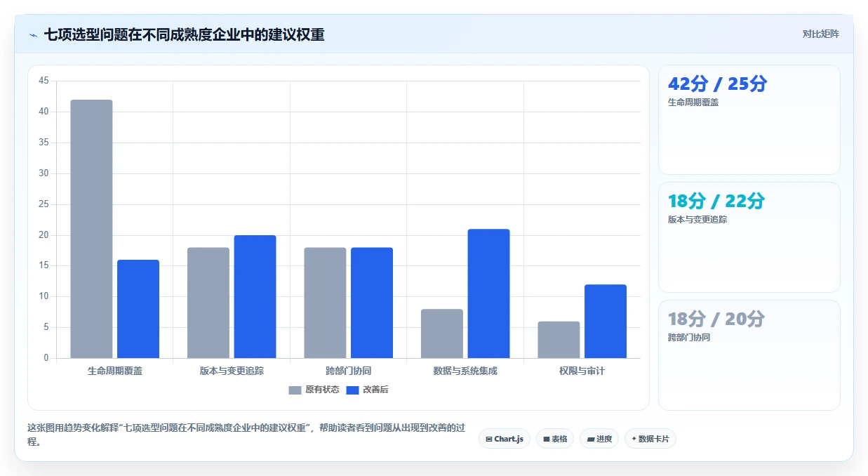Image resolution: width=868 pixels, height=476 pixels.
Task: Click the chart title 七项选型问题在不同成熟度企业中的建议权重
Action: [185, 34]
